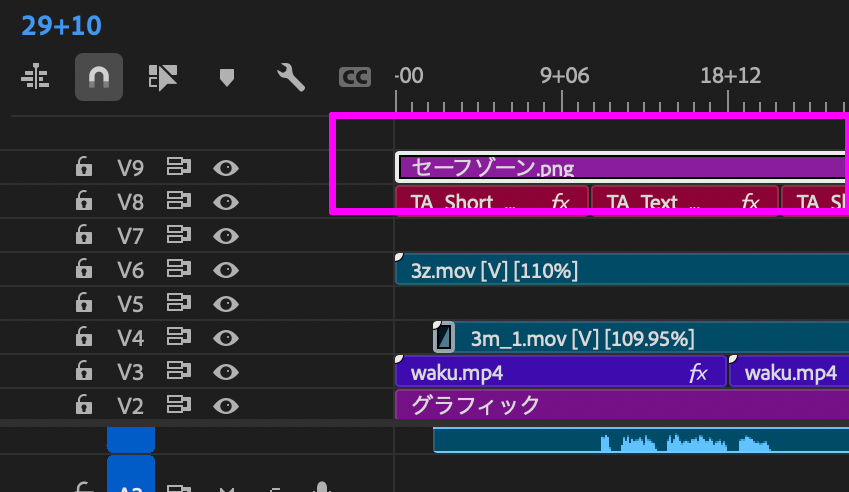Hide track V3 output eye
This screenshot has height=492, width=849.
click(226, 372)
